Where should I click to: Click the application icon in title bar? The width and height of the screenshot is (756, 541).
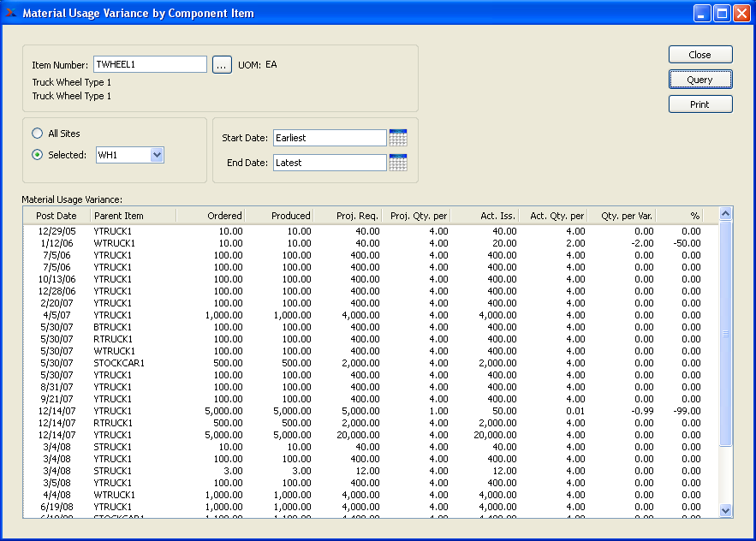click(x=11, y=14)
